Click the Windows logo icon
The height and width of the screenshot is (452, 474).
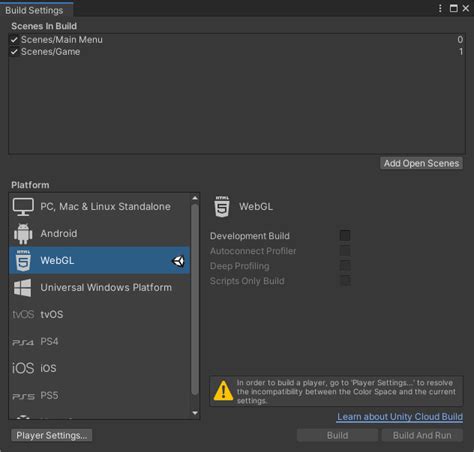(23, 288)
